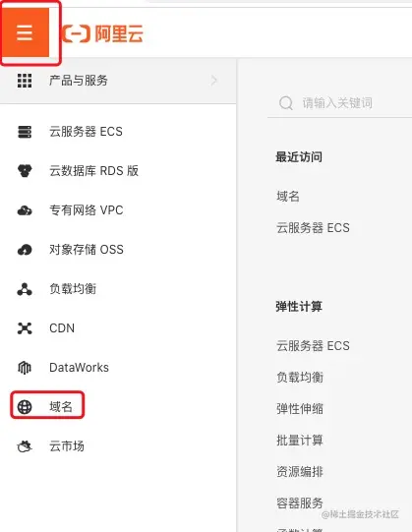Click the cloud icon for 专有网络 VPC
The height and width of the screenshot is (532, 412).
(25, 210)
